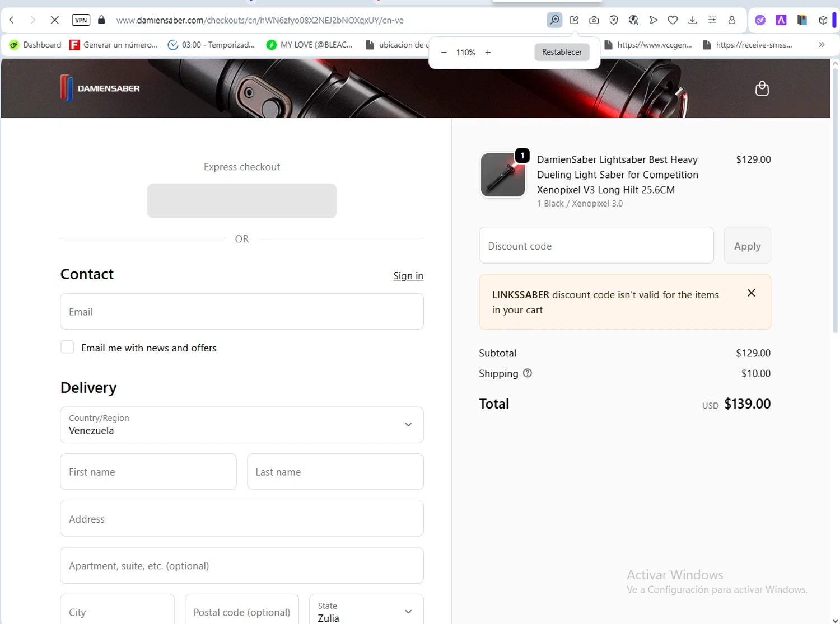Click the browser forward arrow
Viewport: 840px width, 624px height.
click(x=33, y=20)
